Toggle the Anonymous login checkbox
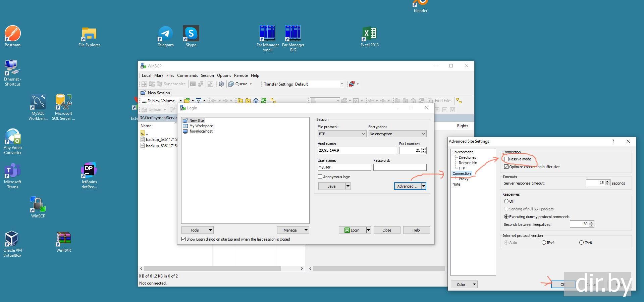Viewport: 644px width, 302px height. point(320,177)
